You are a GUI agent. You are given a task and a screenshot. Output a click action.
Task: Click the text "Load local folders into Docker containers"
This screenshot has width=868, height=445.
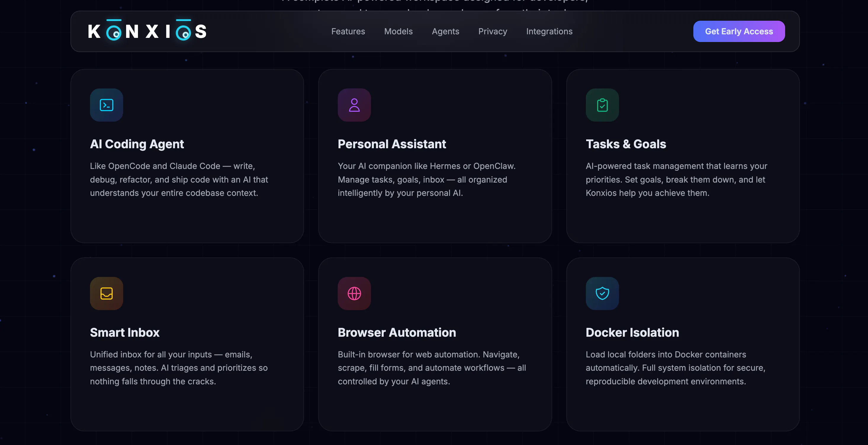click(x=666, y=354)
